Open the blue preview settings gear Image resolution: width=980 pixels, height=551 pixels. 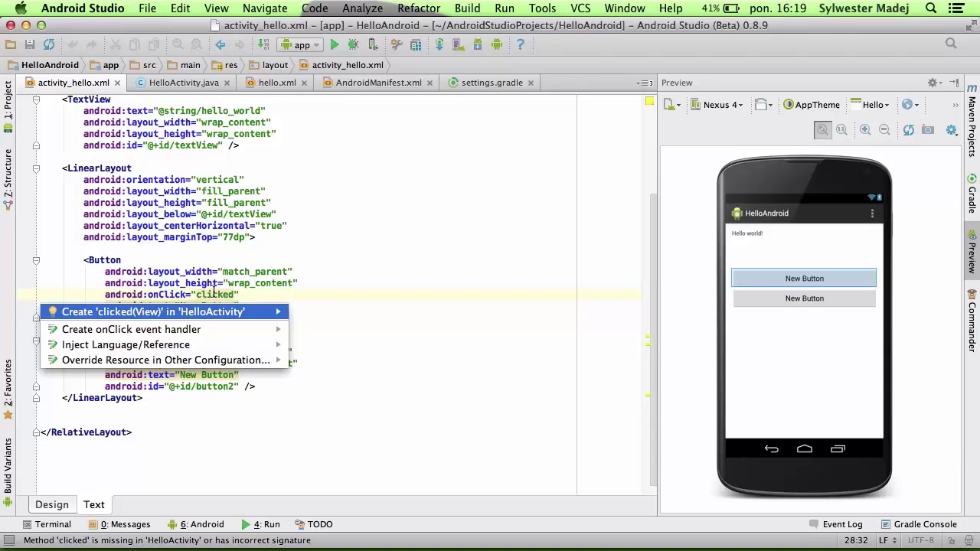tap(952, 130)
